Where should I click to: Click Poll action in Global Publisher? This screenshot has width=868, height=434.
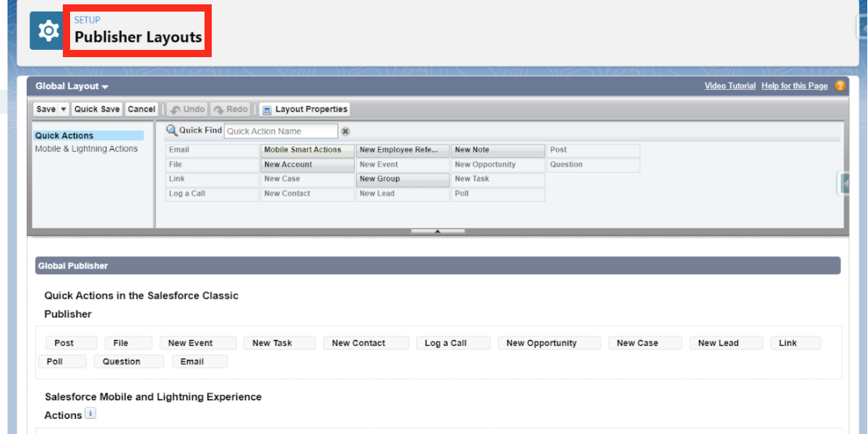click(x=62, y=362)
